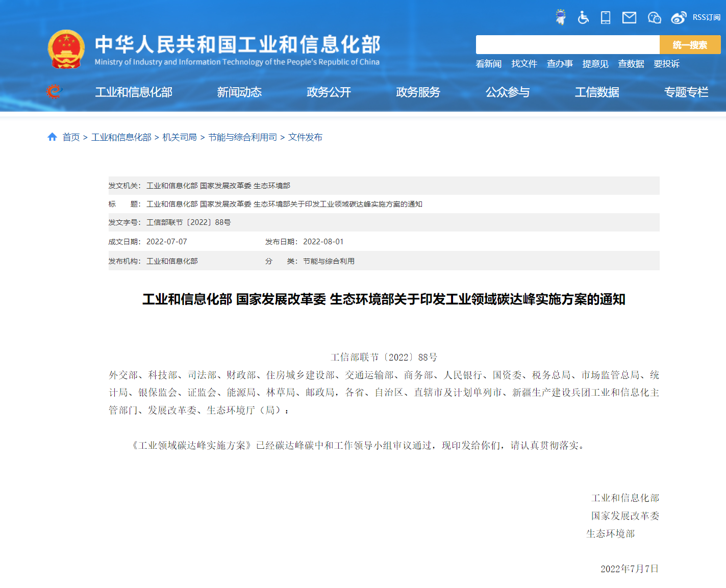Screen dimensions: 726x588
Task: Select the 政务公开 navigation item
Action: point(329,92)
